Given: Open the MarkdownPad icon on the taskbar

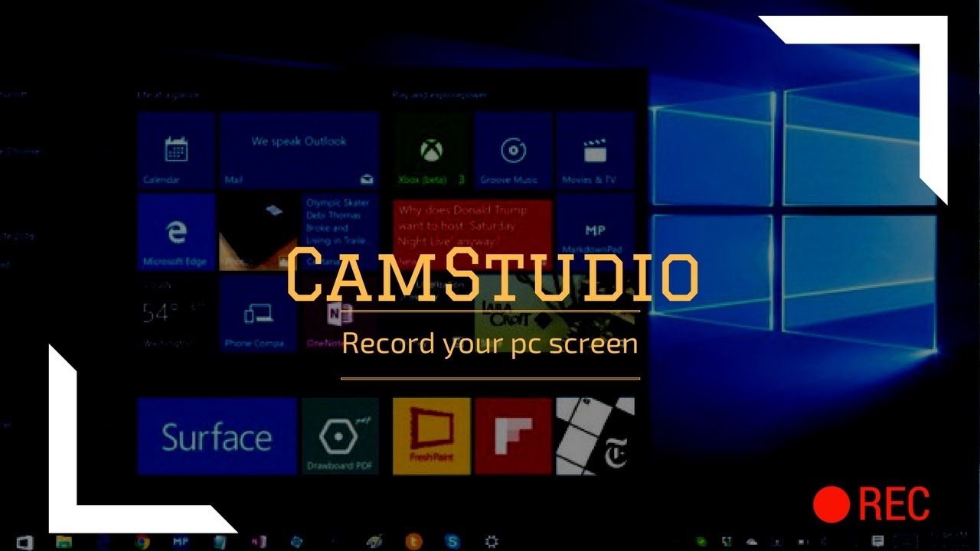Looking at the screenshot, I should pos(181,542).
